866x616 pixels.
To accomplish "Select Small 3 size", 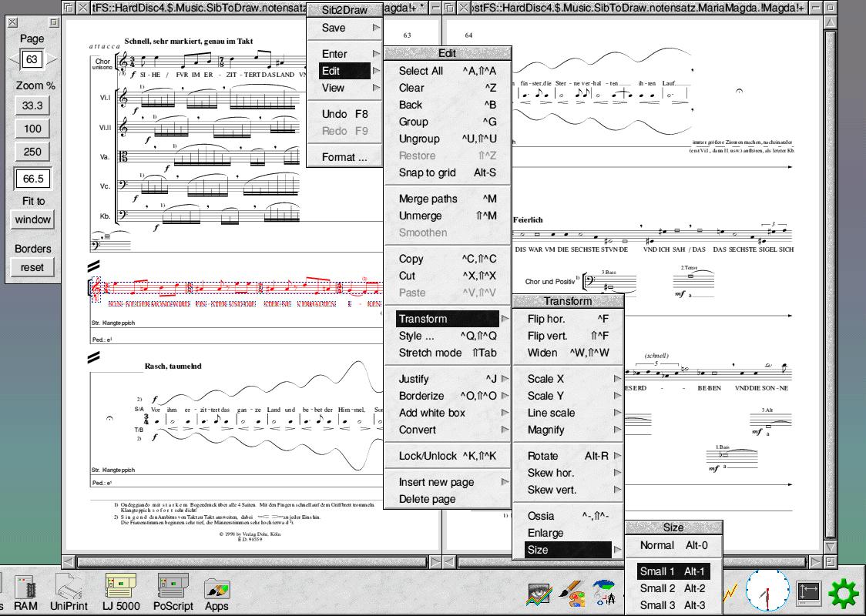I will [674, 605].
